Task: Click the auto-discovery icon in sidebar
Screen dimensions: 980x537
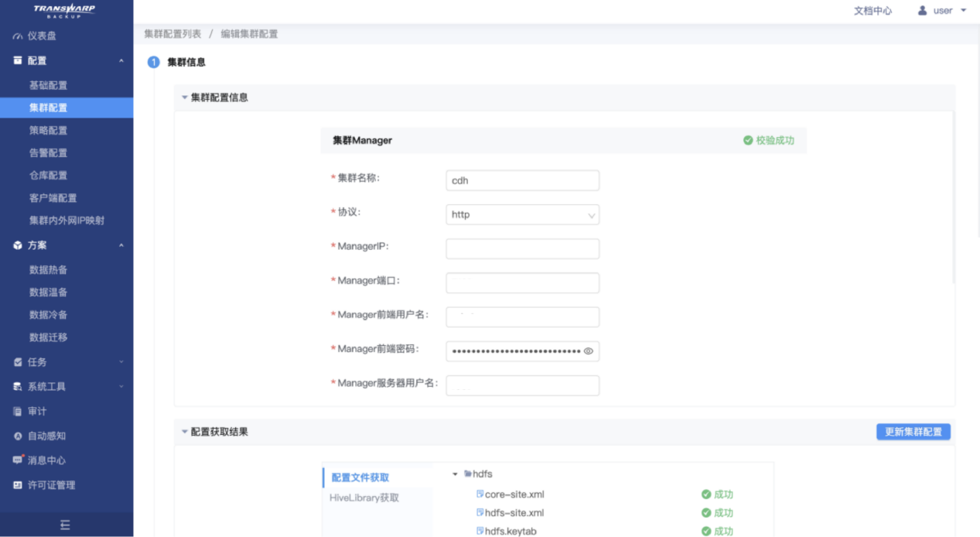Action: (x=18, y=436)
